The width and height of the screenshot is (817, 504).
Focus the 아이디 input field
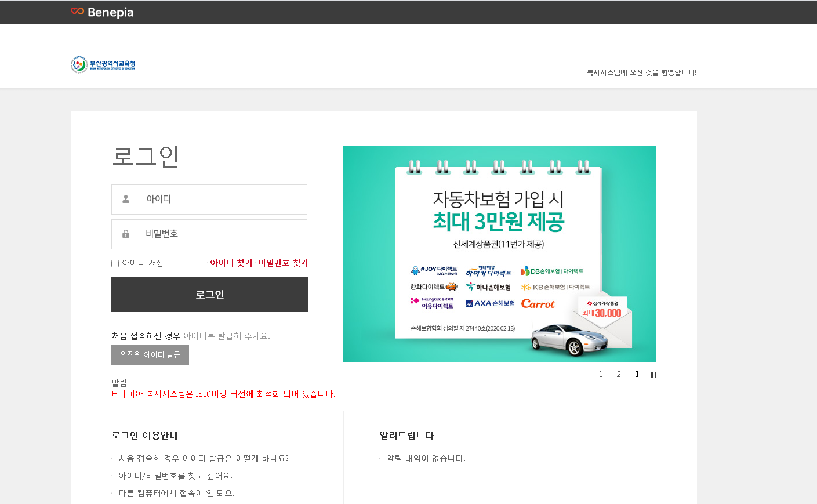tap(209, 200)
